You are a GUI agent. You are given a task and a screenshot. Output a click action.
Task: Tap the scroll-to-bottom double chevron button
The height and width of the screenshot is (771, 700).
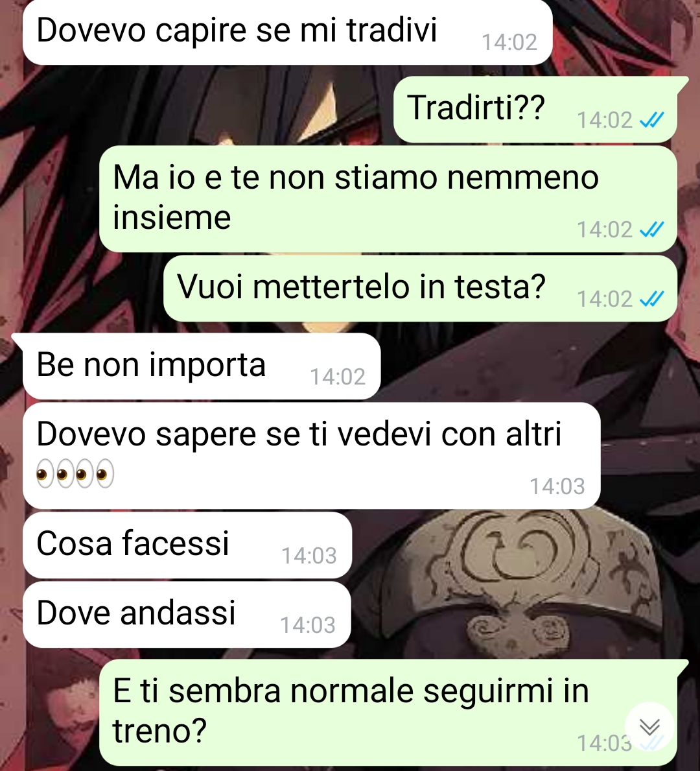click(x=649, y=726)
